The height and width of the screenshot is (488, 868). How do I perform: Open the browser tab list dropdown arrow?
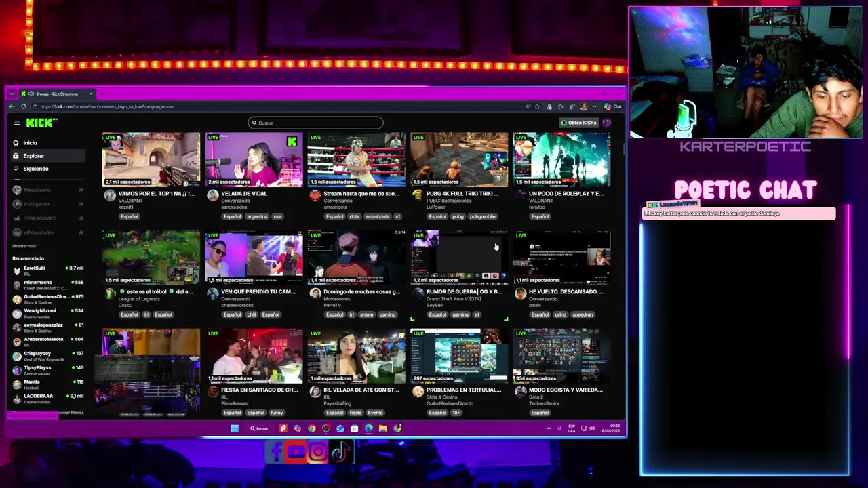[x=12, y=94]
